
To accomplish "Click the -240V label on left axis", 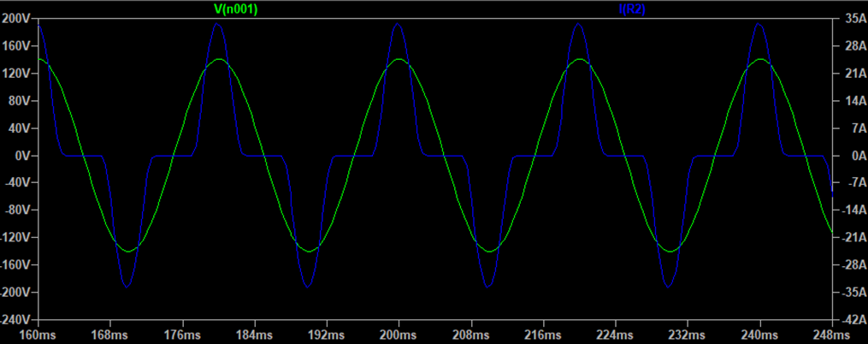I will tap(15, 319).
